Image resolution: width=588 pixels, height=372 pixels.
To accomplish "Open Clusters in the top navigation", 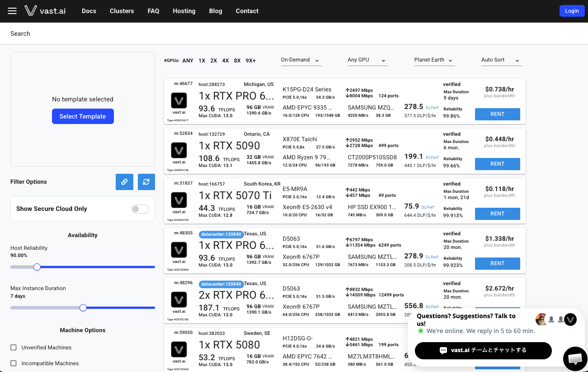I will pyautogui.click(x=122, y=11).
